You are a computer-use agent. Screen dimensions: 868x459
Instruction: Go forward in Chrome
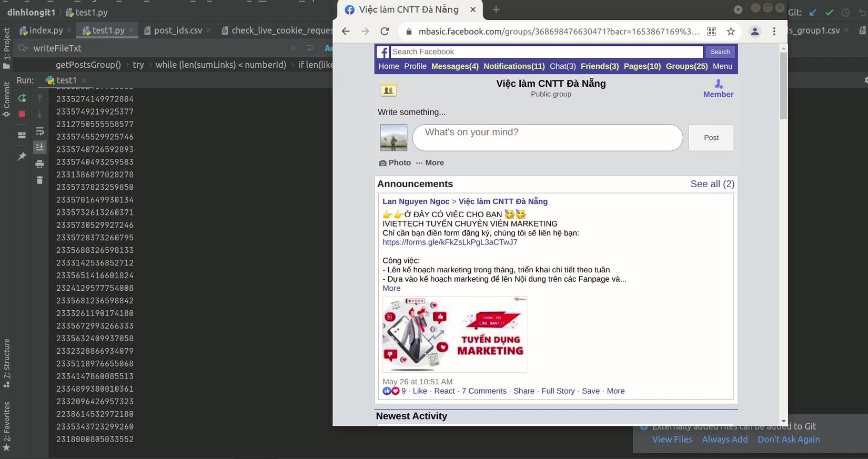point(365,32)
